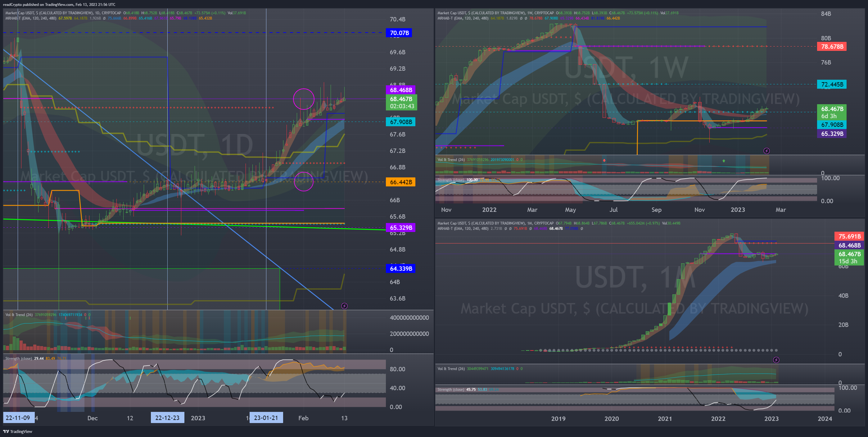
Task: Select the lower magenta circle on 1D chart
Action: [304, 181]
